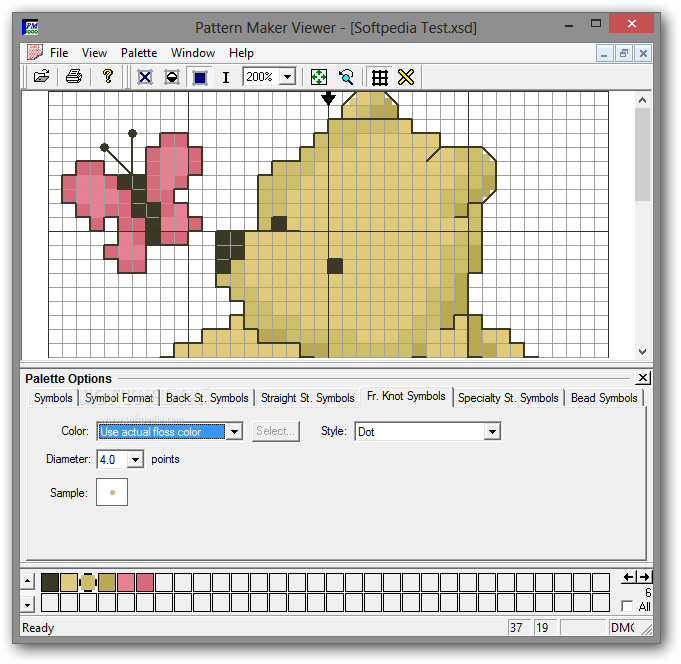Click the I-beam information tool icon
Image resolution: width=681 pixels, height=664 pixels.
(x=225, y=77)
